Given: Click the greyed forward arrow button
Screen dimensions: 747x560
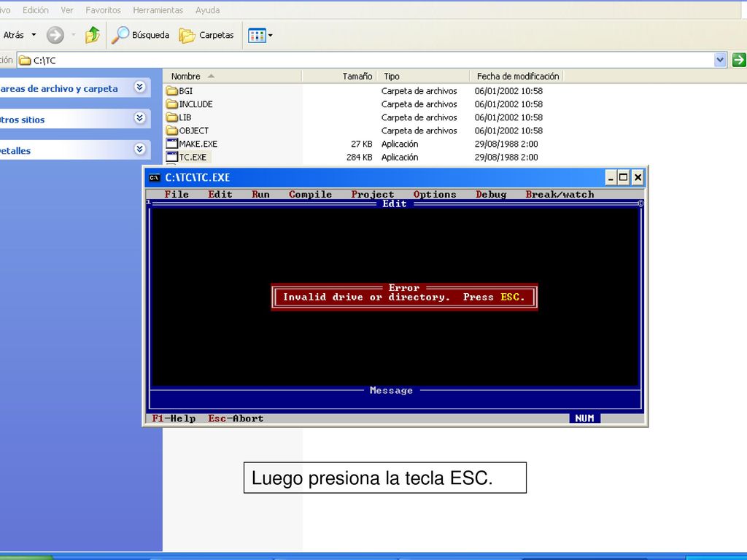Looking at the screenshot, I should (55, 35).
